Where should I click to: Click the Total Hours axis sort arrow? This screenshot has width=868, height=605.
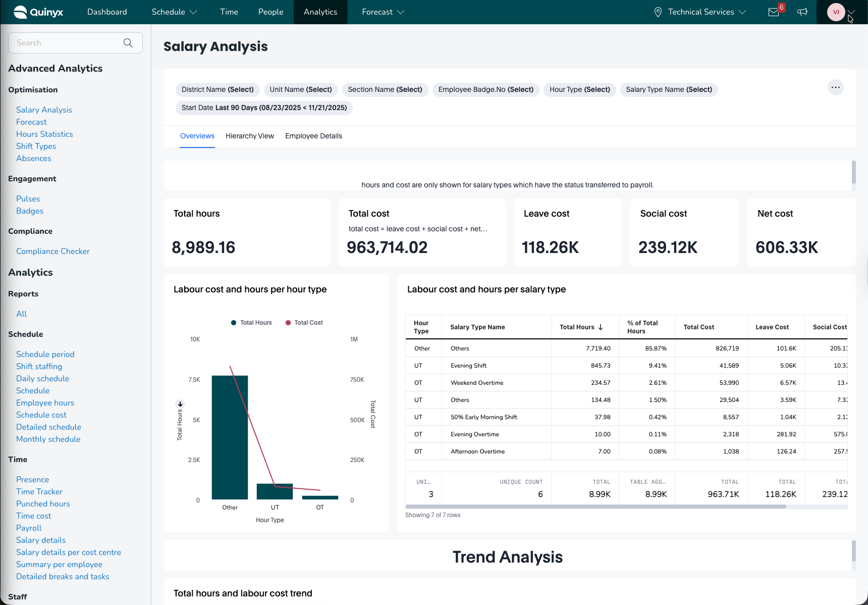click(x=180, y=404)
